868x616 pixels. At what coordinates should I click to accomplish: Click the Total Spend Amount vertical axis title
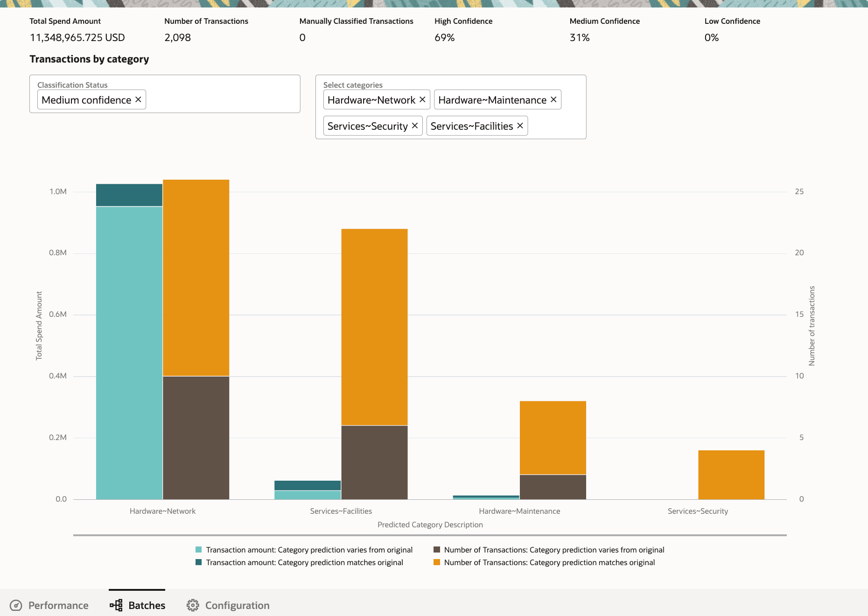tap(39, 326)
